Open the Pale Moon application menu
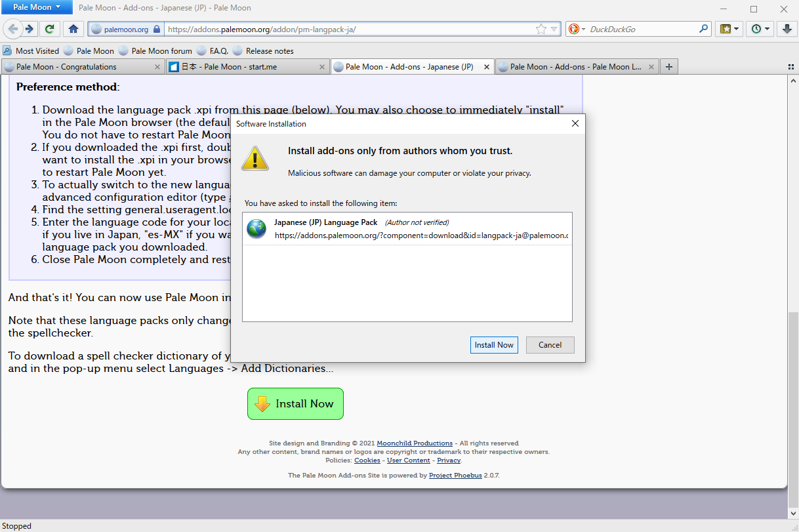799x532 pixels. (37, 7)
